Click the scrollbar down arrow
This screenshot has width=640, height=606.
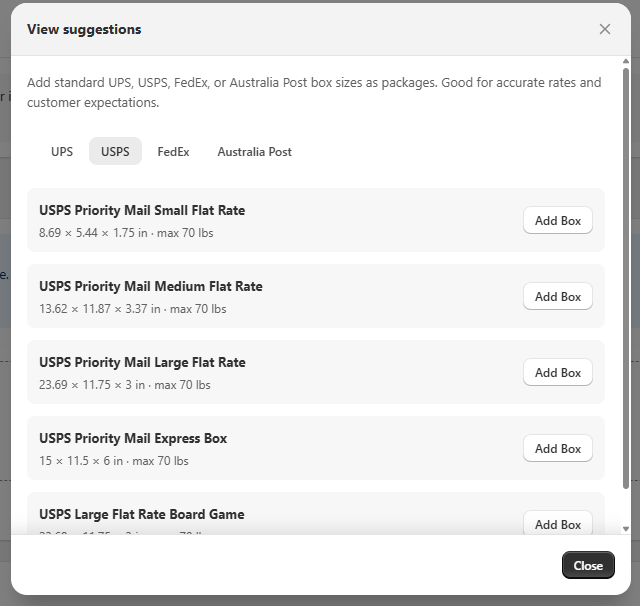click(x=626, y=528)
